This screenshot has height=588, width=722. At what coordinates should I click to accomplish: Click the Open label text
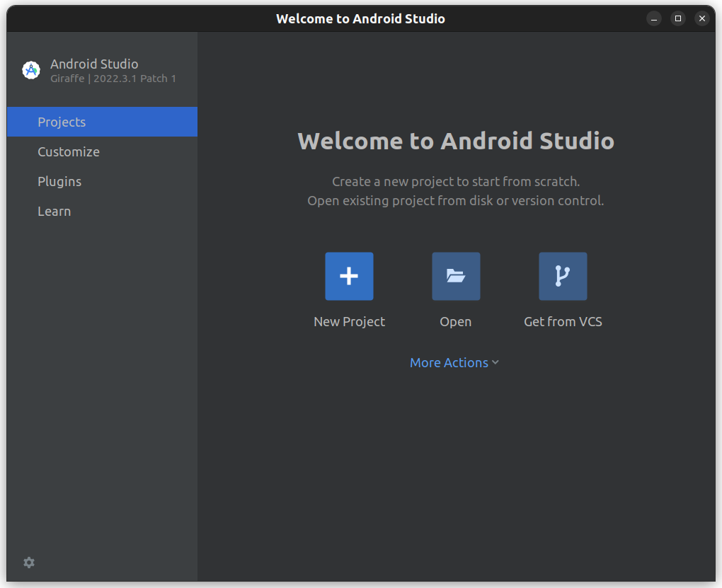point(455,321)
